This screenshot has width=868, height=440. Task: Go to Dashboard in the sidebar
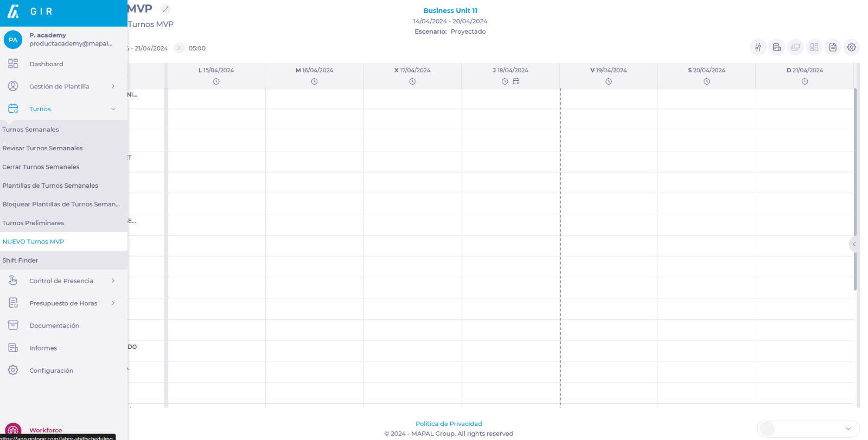pos(46,64)
